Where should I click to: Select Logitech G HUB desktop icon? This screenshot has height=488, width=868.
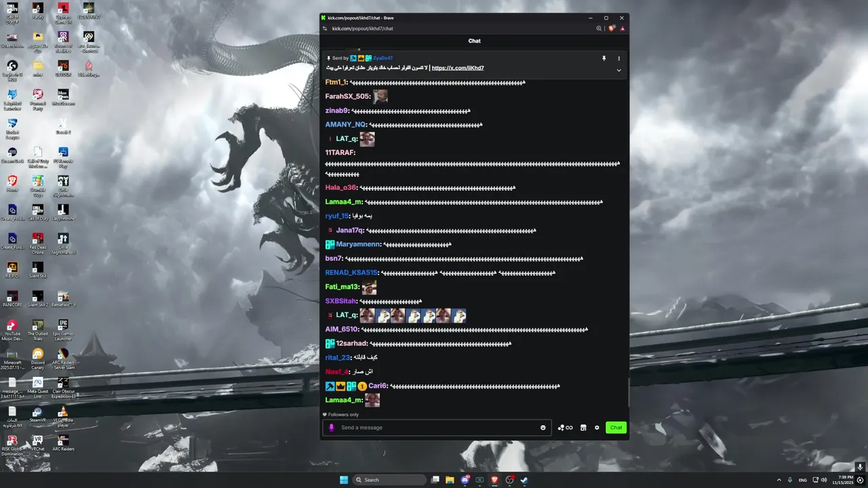click(12, 70)
